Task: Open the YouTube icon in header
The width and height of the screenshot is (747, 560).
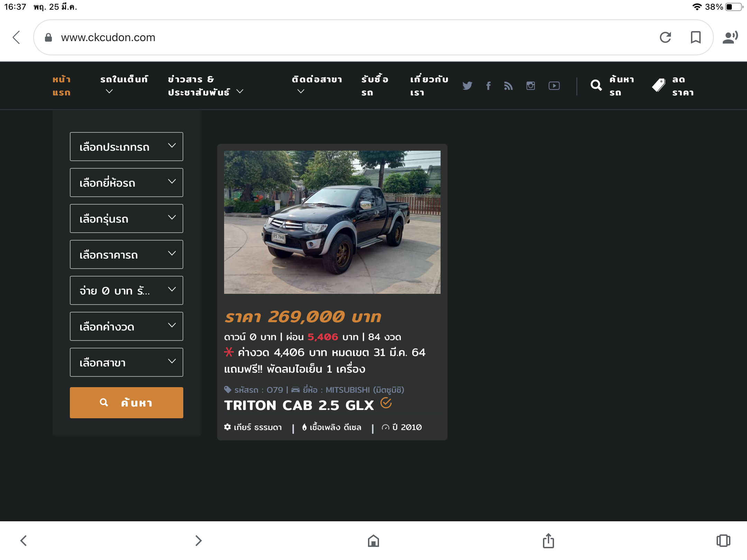Action: pyautogui.click(x=554, y=86)
